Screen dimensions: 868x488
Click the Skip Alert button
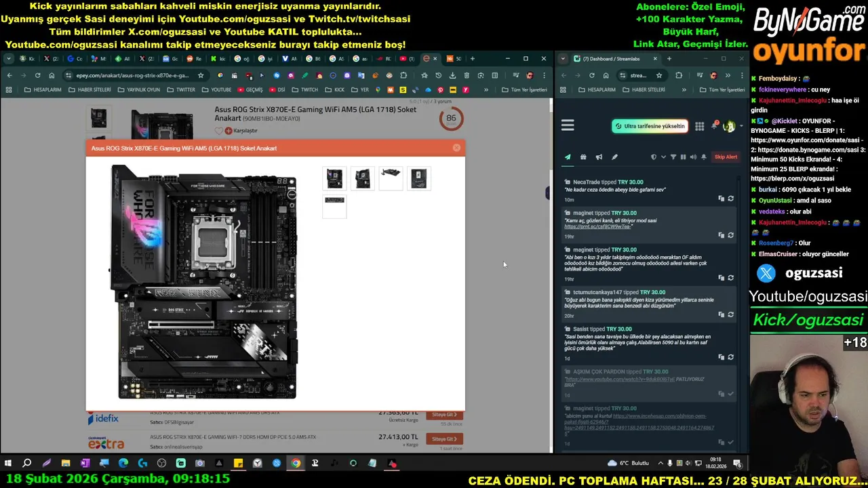point(726,157)
